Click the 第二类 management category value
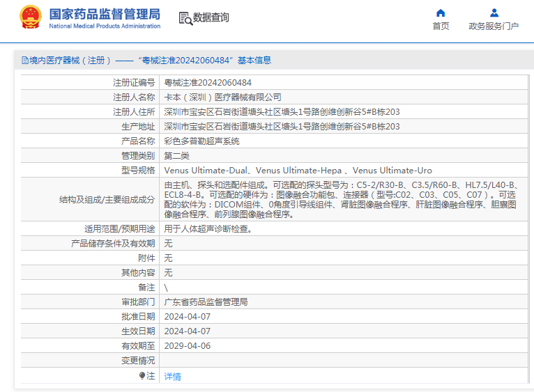534x392 pixels. [x=177, y=156]
